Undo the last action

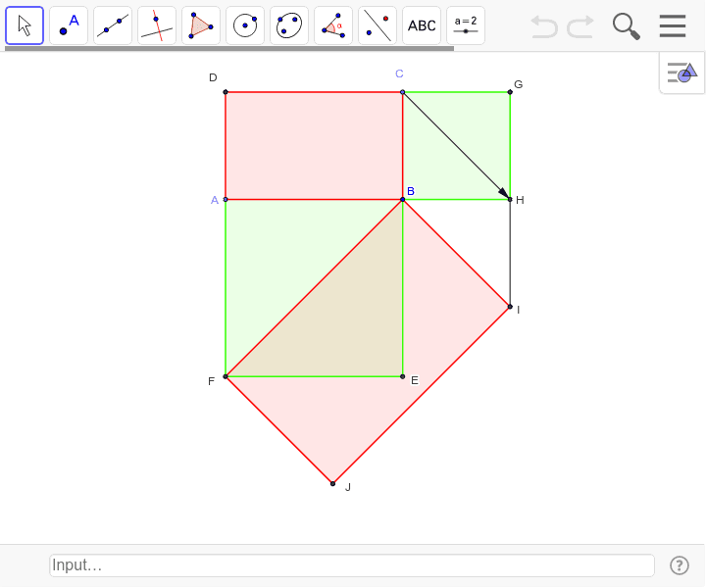(544, 26)
